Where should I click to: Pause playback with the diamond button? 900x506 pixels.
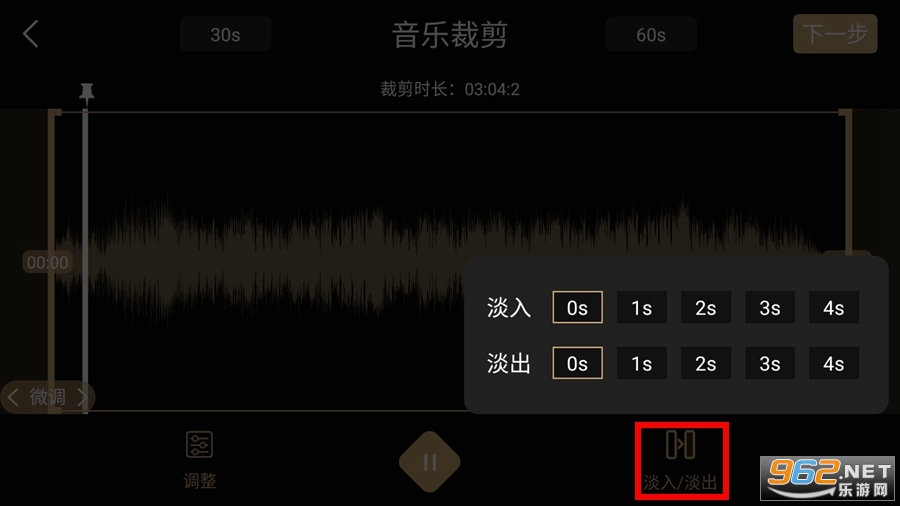(430, 462)
